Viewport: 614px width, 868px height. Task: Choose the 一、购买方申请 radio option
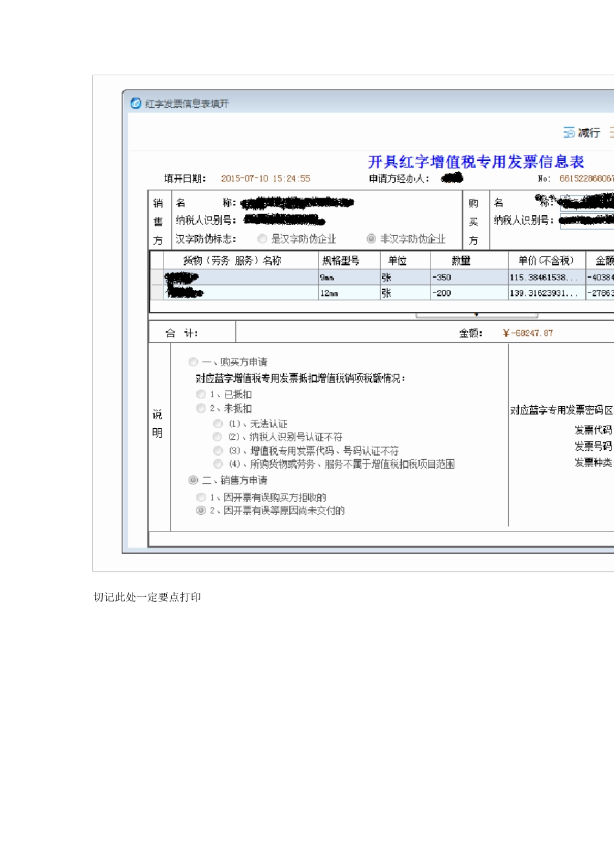(193, 362)
